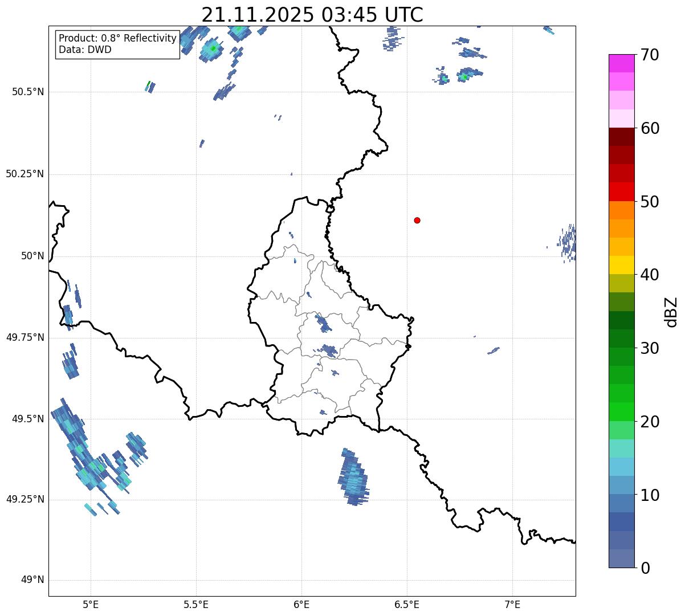Click the 49.5°N latitude label

pos(28,419)
